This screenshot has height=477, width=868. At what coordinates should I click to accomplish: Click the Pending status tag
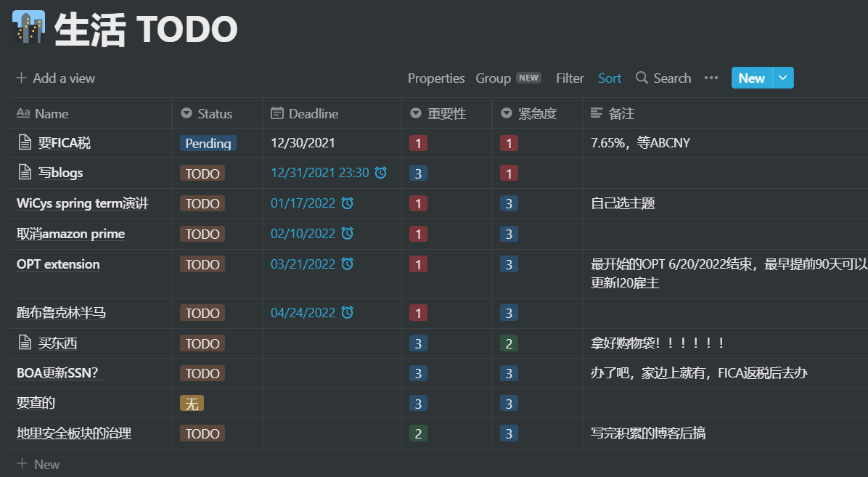[208, 144]
